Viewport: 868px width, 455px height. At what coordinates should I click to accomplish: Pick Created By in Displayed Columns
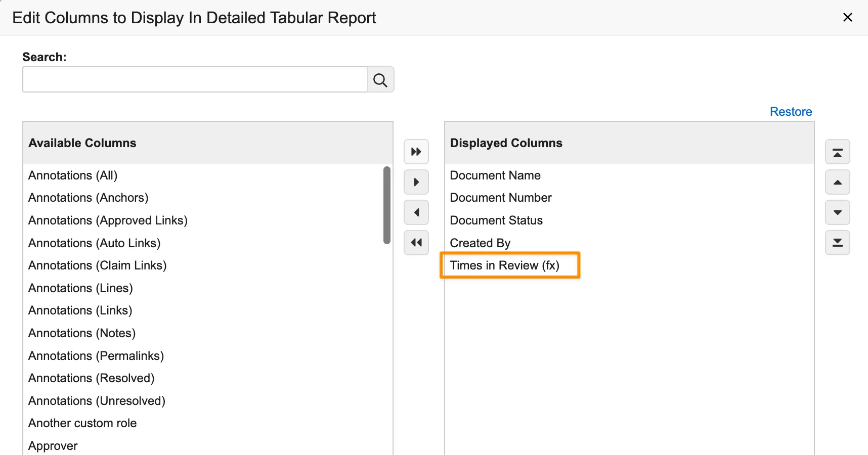[x=480, y=243]
